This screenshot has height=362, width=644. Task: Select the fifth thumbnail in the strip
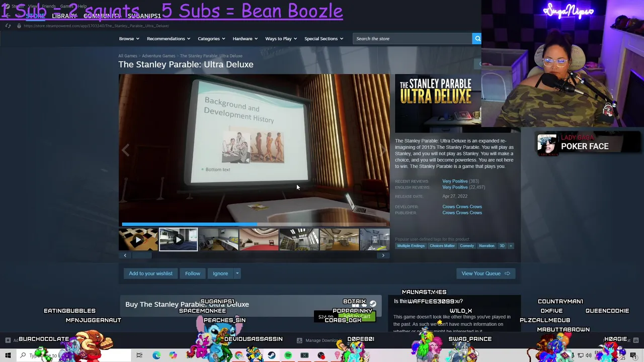click(299, 240)
